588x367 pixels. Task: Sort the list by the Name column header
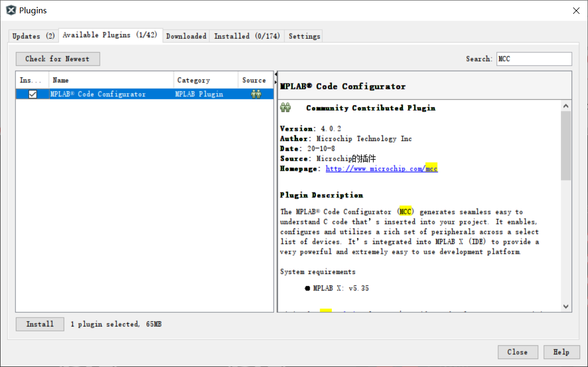[111, 80]
